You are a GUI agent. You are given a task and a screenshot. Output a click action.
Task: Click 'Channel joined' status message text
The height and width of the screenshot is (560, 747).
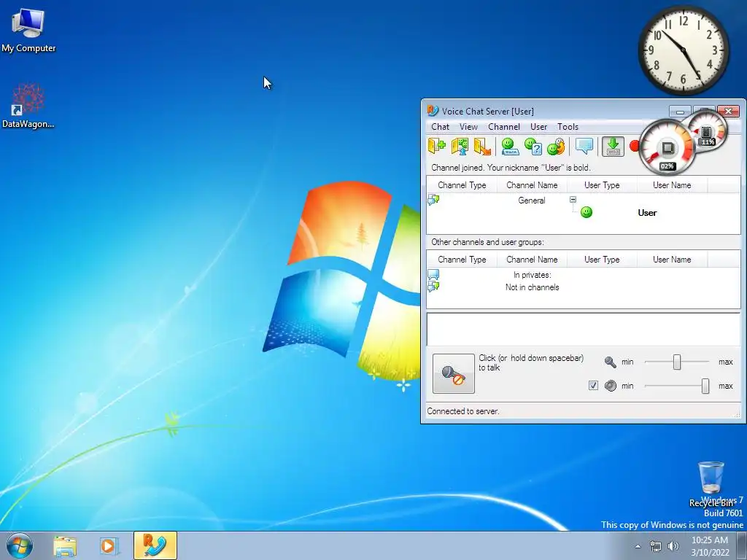tap(511, 168)
